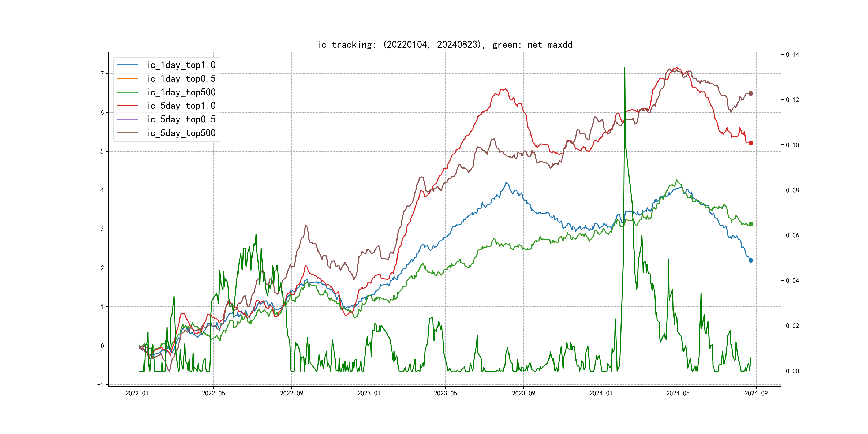
Task: Click the red line swatch in legend
Action: [x=128, y=106]
